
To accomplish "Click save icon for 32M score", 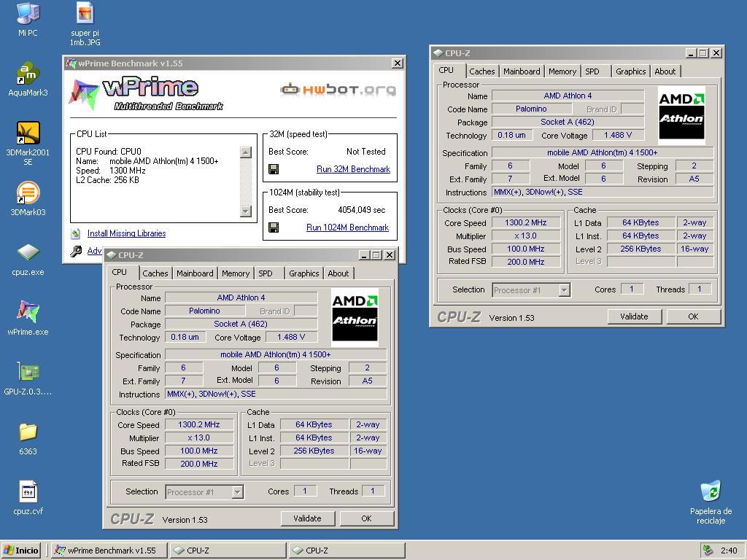I will pyautogui.click(x=274, y=169).
